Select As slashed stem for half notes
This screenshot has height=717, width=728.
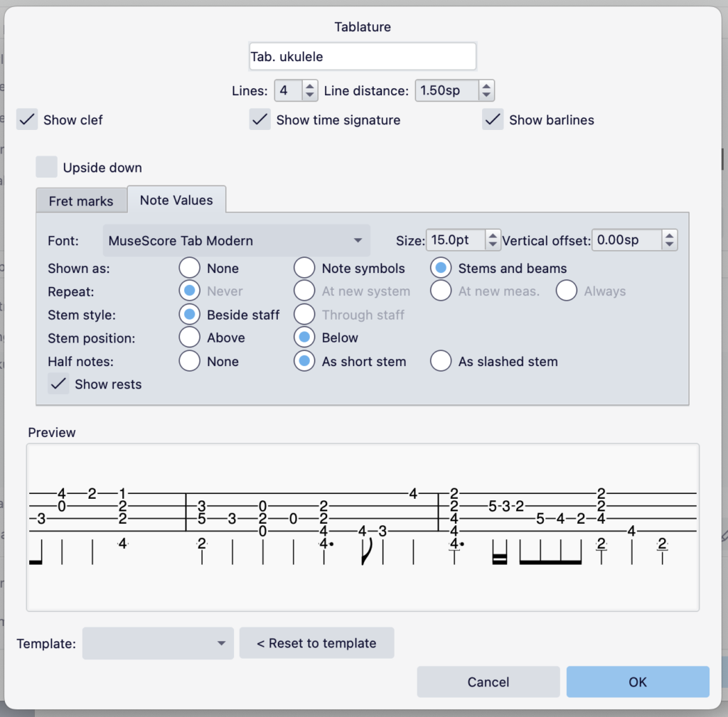point(441,361)
